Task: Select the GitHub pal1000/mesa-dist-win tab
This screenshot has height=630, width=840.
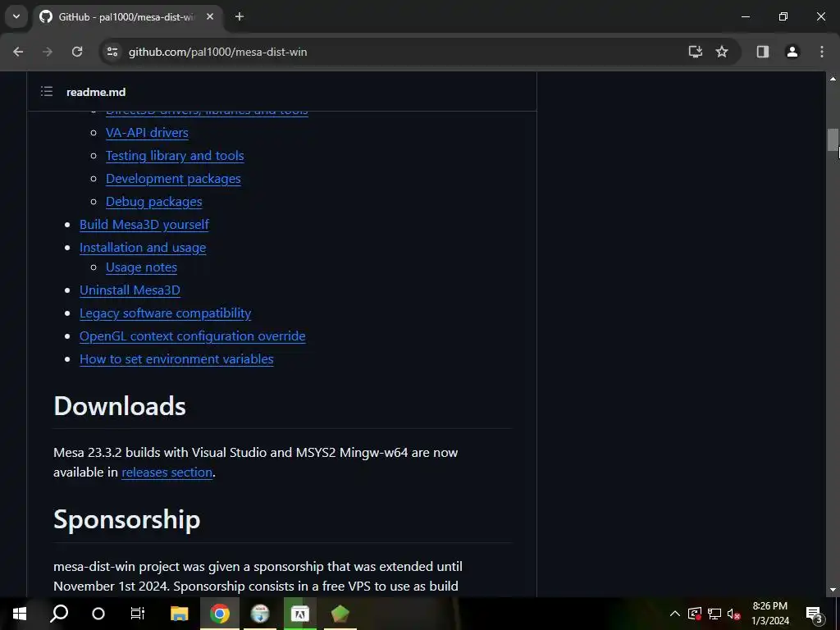Action: pyautogui.click(x=126, y=16)
